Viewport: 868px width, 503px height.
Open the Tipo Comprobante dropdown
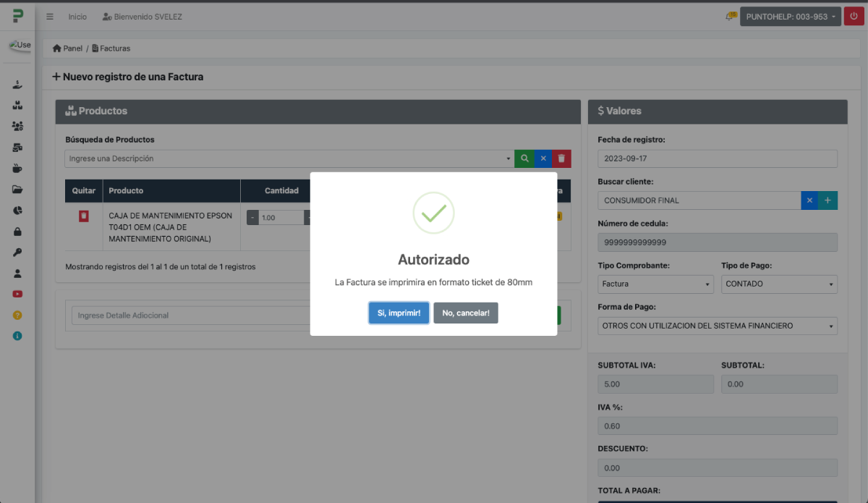click(655, 284)
